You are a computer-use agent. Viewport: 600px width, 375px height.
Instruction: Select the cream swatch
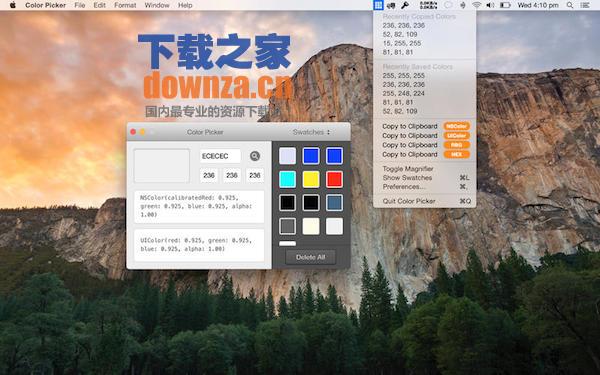[311, 226]
